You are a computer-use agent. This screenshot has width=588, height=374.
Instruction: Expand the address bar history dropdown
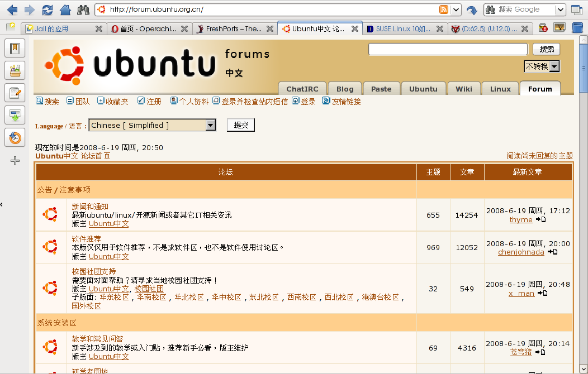(x=456, y=9)
